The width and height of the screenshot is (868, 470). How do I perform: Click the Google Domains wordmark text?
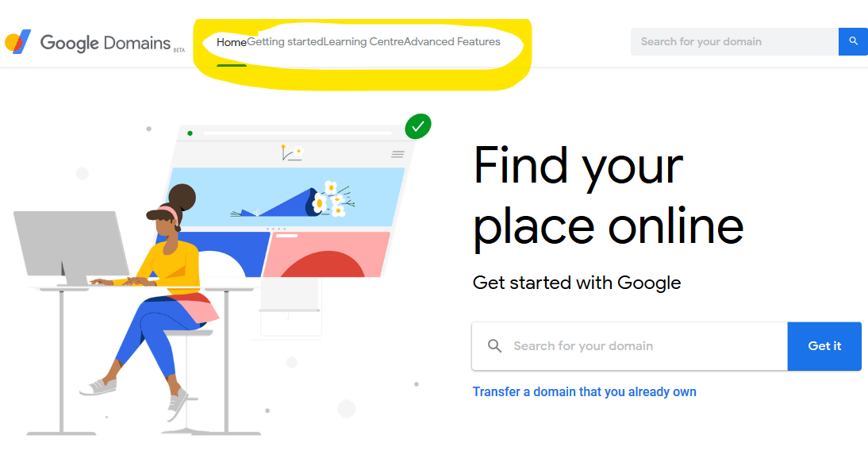coord(106,43)
